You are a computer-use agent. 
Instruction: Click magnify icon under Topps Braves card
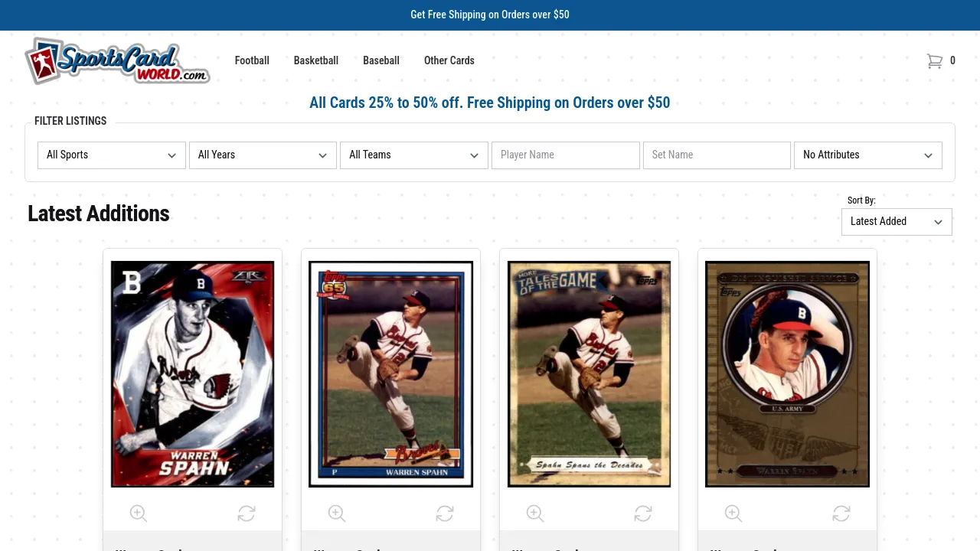(337, 514)
